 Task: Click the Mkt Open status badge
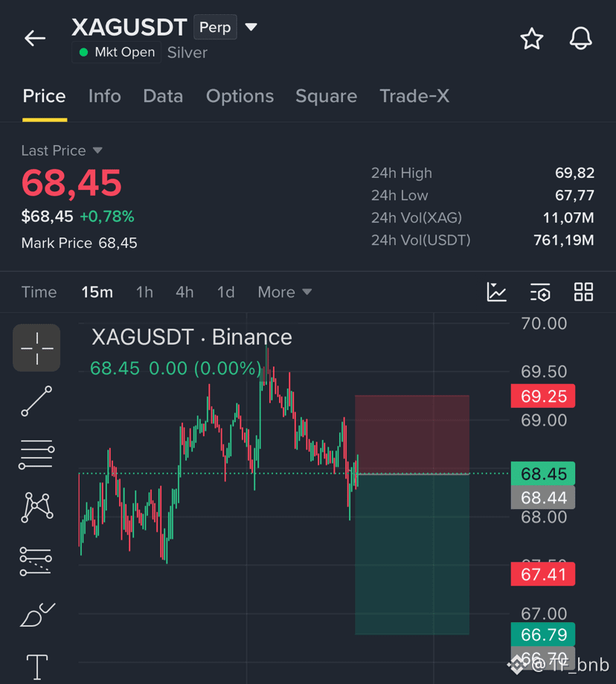click(x=116, y=52)
